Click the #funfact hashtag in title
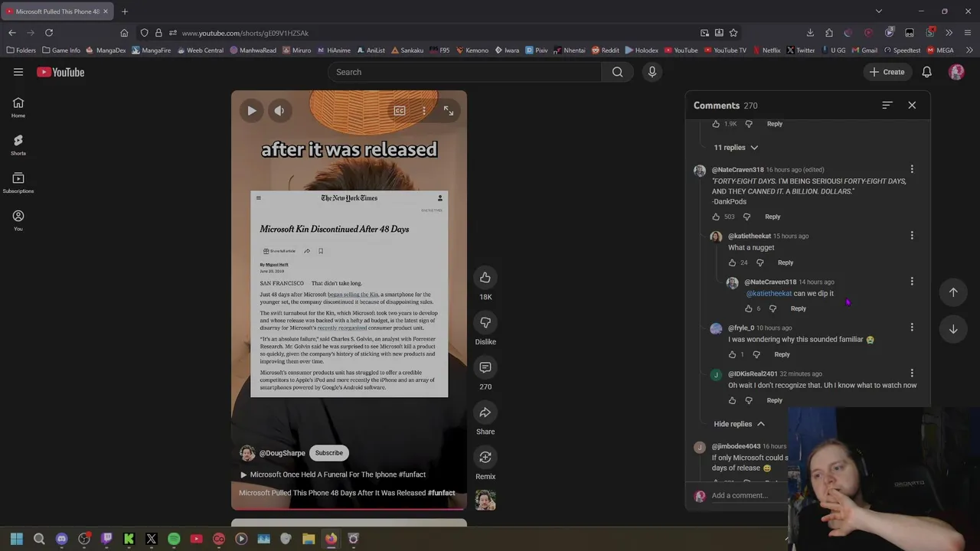 441,493
